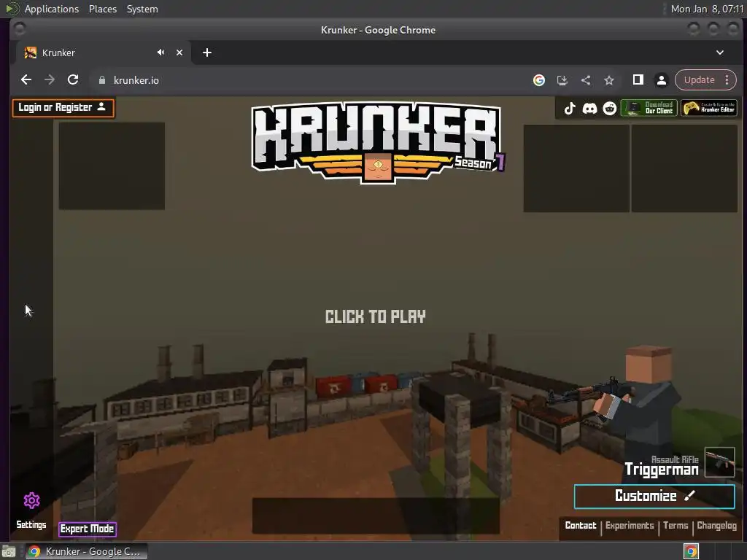Open Chrome profile menu

click(x=661, y=80)
